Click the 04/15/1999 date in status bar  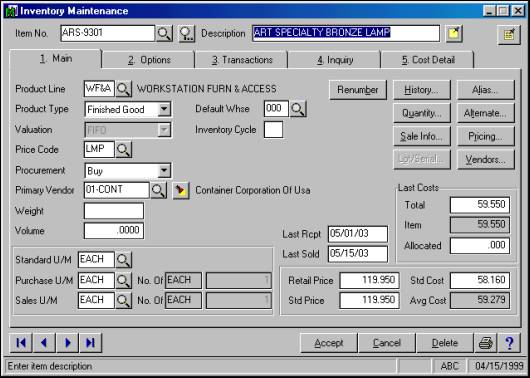click(x=499, y=366)
